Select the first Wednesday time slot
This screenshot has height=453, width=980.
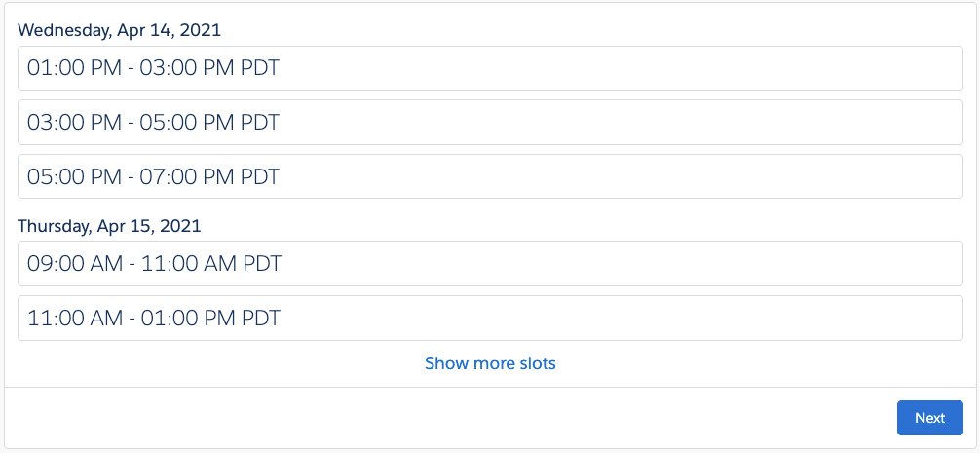[x=490, y=68]
